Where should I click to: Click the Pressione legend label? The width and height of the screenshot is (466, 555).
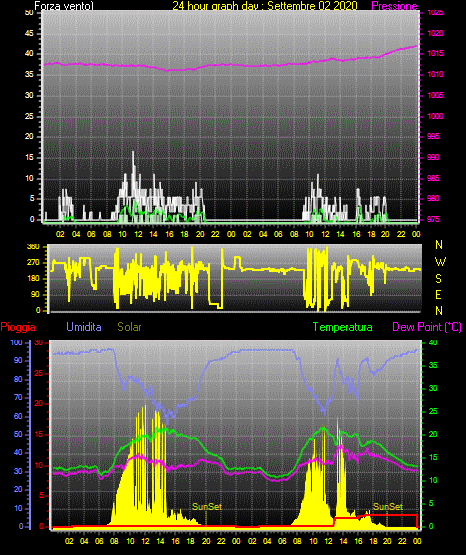click(394, 6)
